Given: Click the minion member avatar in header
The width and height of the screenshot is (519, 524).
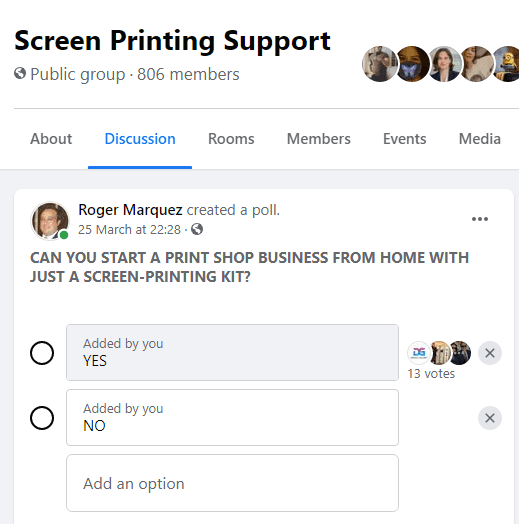Looking at the screenshot, I should (507, 64).
